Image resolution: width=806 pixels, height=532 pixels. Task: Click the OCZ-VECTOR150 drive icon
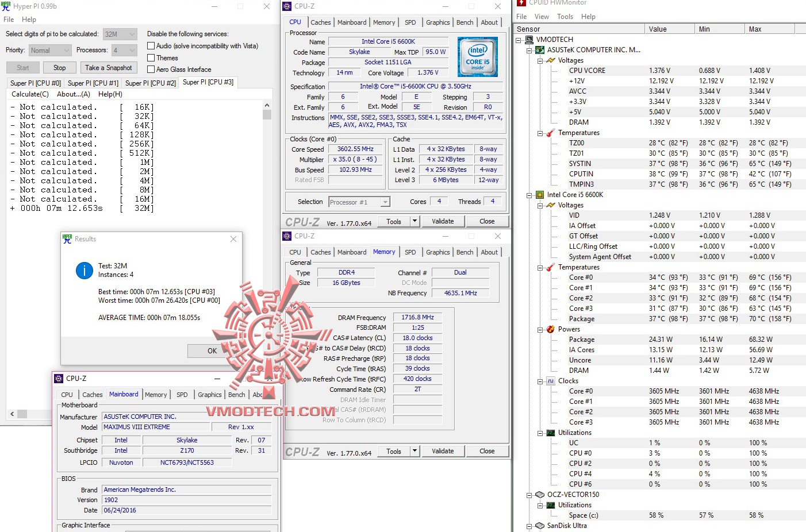539,494
